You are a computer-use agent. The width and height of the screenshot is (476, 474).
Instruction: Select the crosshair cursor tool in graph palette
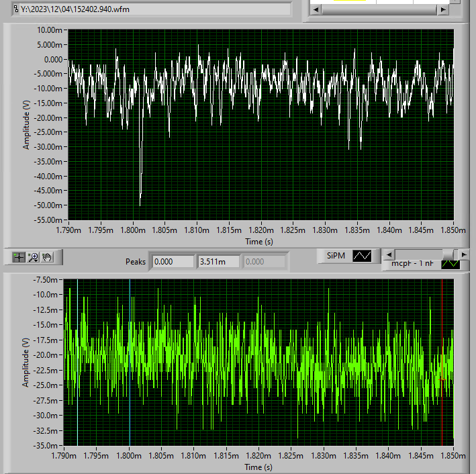pos(19,256)
